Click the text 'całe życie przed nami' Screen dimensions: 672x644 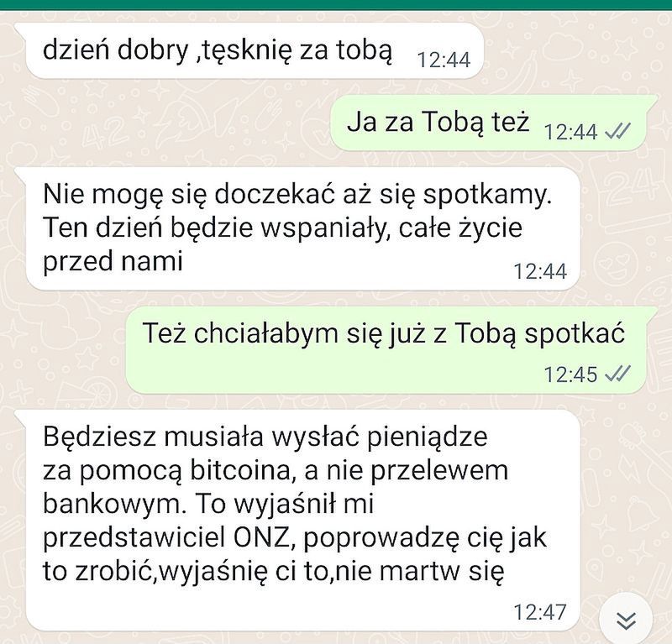(283, 244)
